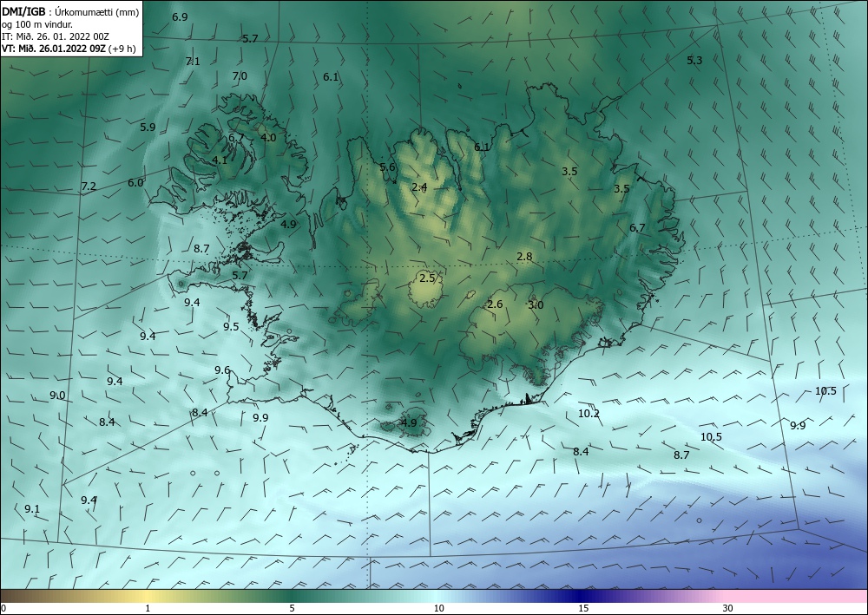Click the 9.1 value on the map
868x615 pixels.
tap(32, 509)
